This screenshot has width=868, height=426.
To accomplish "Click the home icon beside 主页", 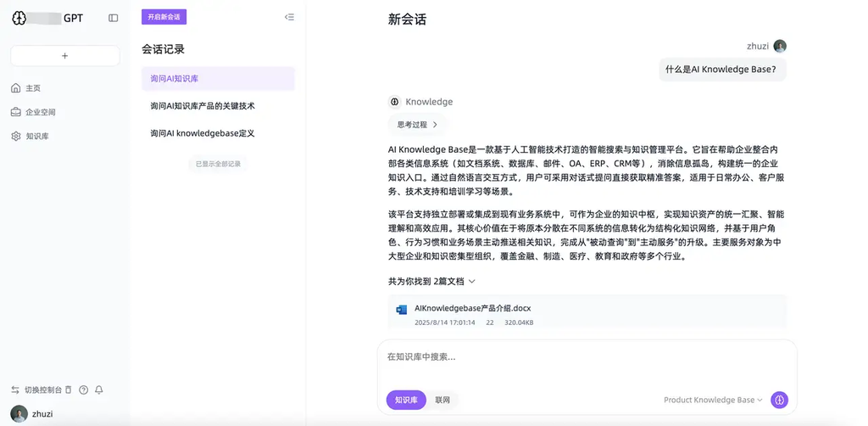I will (x=15, y=88).
